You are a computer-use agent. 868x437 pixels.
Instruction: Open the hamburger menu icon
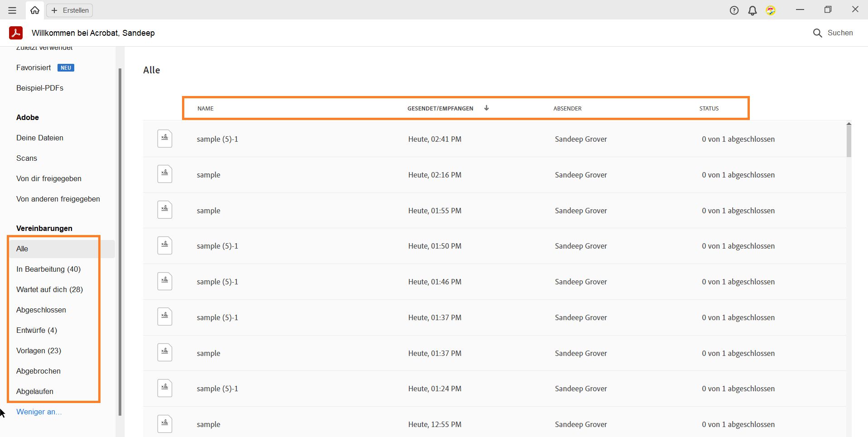[x=12, y=10]
